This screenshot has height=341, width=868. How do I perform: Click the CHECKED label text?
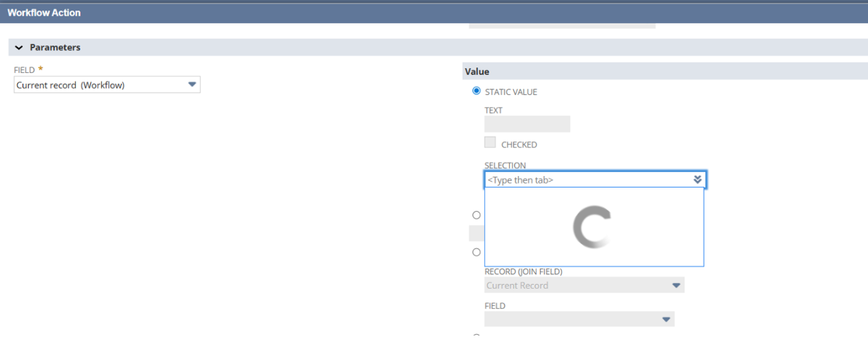pos(519,145)
